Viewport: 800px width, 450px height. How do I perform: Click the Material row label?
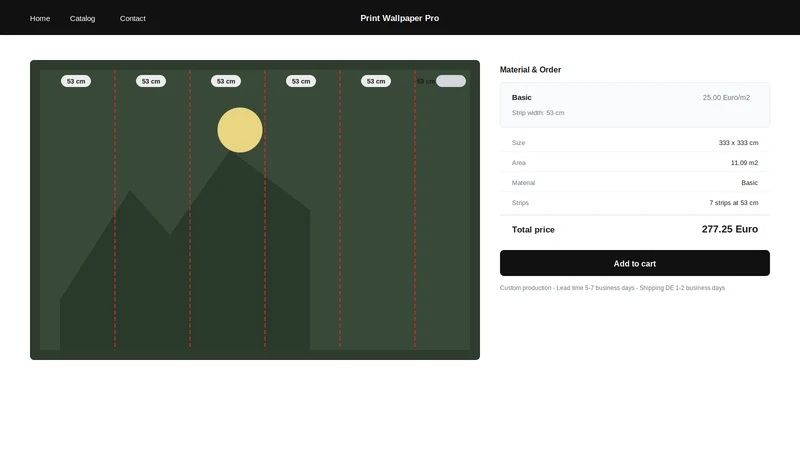click(523, 183)
